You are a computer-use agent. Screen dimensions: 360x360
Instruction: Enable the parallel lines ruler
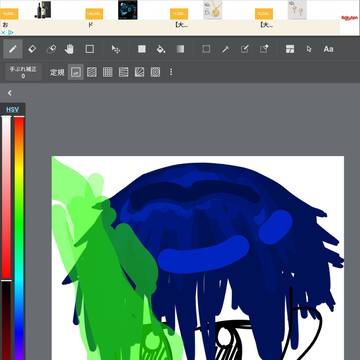92,72
